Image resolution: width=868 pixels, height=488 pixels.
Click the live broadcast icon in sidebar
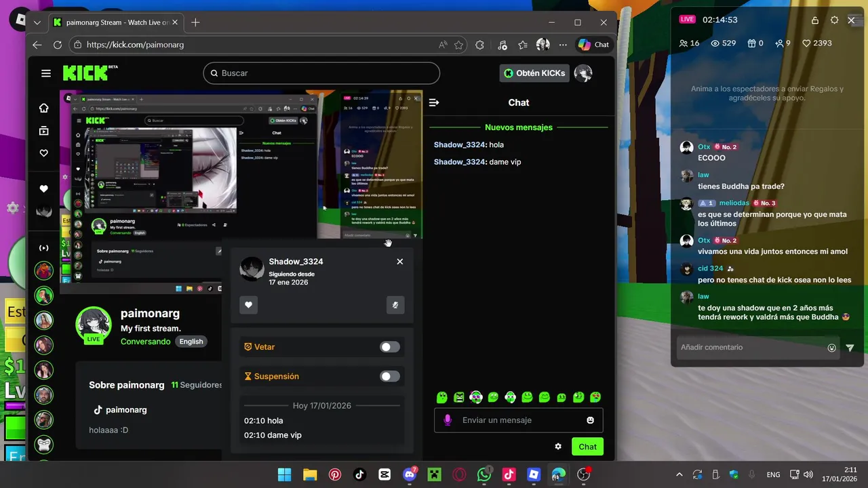pyautogui.click(x=44, y=248)
